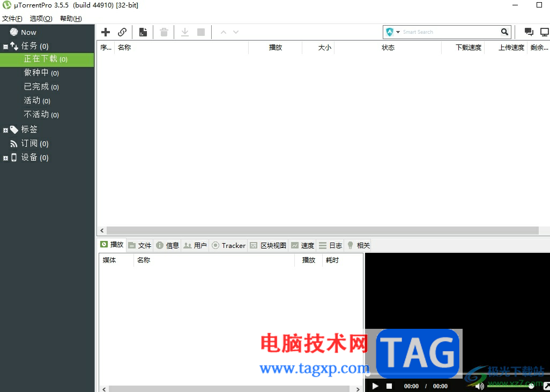Click Add Torrent from URL link icon
This screenshot has width=550, height=392.
122,32
